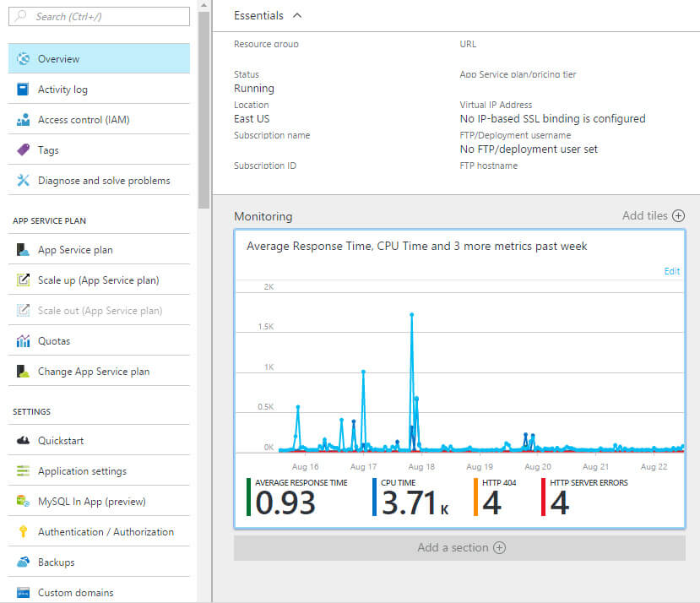Click the Diagnose and solve problems icon
The height and width of the screenshot is (603, 700).
coord(23,181)
